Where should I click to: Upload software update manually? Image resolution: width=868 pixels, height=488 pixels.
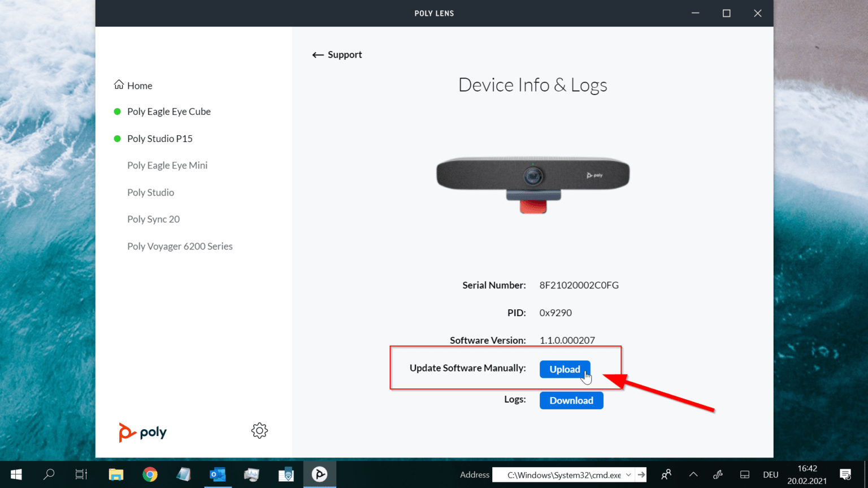point(565,369)
